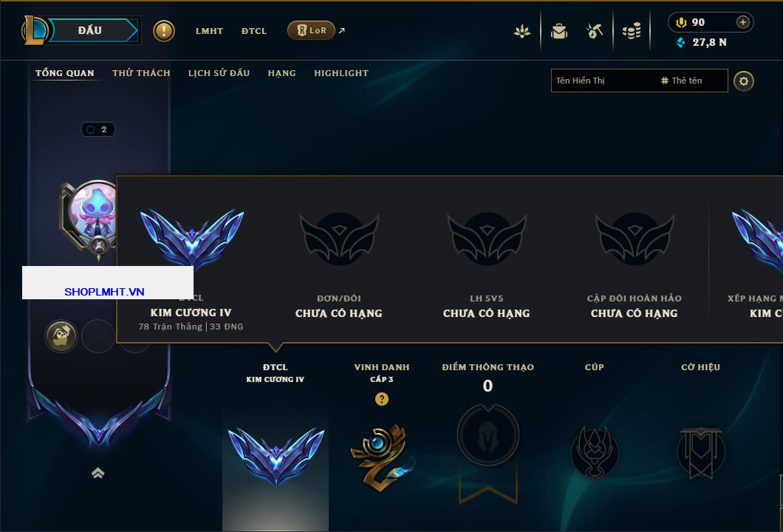Open the Clash lotus icon in top bar
This screenshot has width=783, height=532.
(522, 31)
